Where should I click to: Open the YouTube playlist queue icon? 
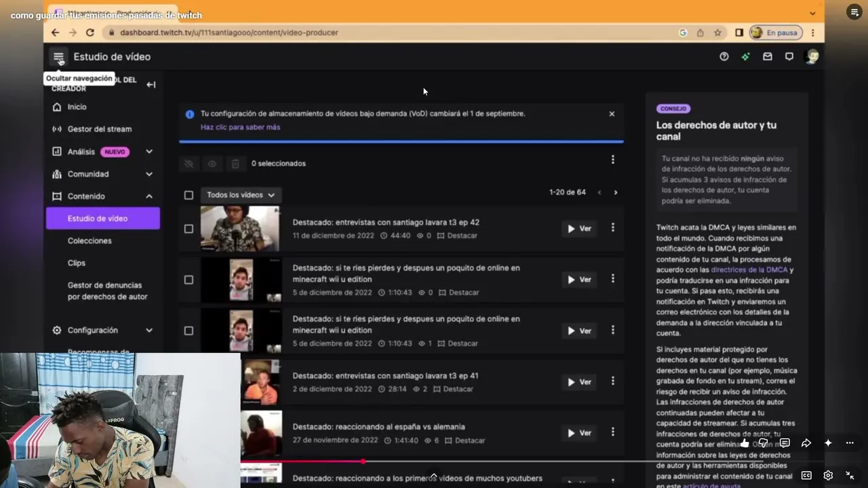[854, 12]
